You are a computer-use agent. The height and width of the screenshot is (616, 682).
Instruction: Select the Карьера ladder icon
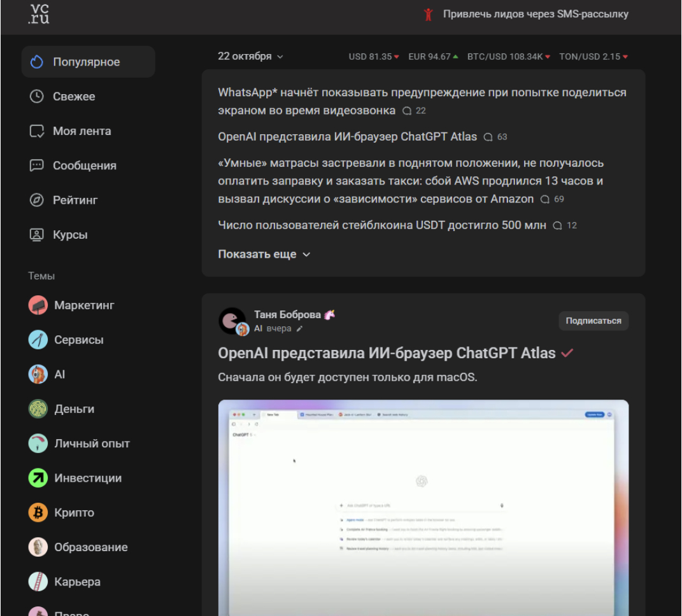coord(38,582)
